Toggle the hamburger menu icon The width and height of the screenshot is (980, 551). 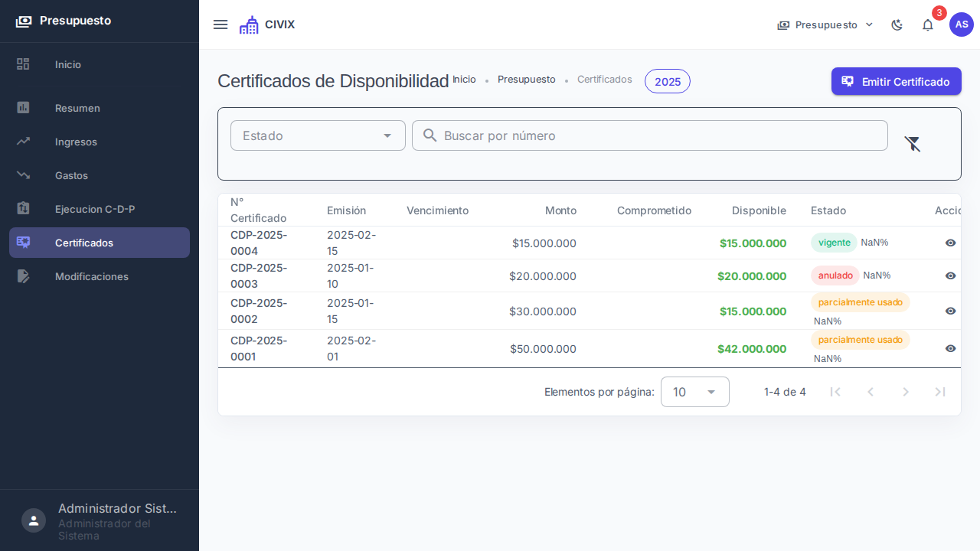220,24
